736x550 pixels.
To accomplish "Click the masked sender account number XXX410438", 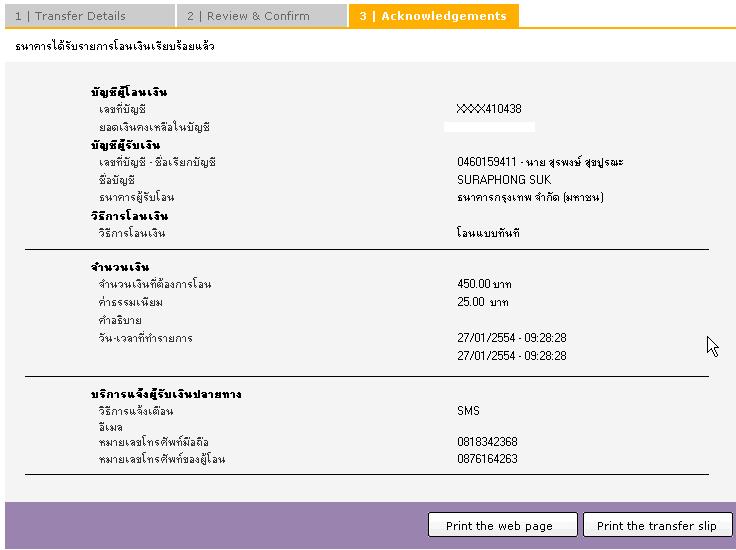I will 488,109.
